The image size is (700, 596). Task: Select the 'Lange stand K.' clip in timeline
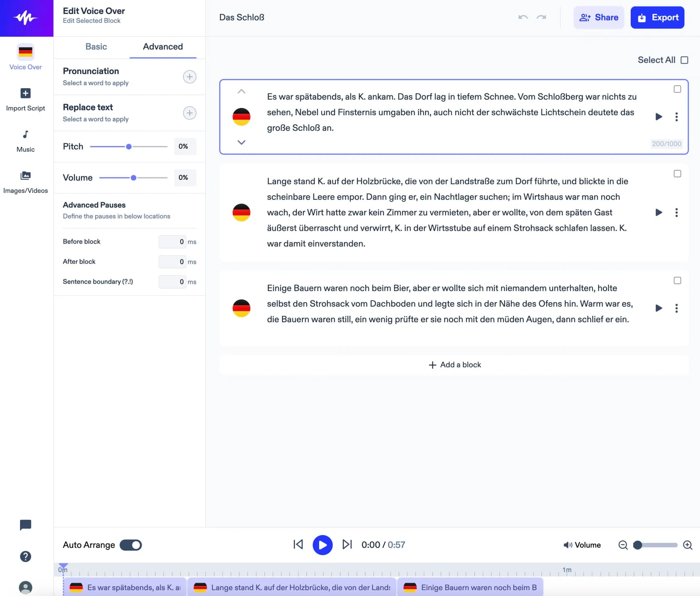[x=291, y=587]
